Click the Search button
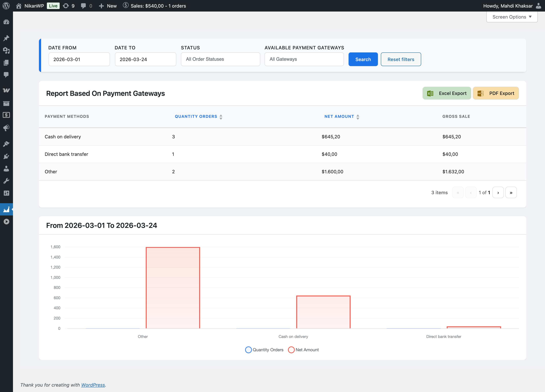The image size is (545, 392). 363,59
